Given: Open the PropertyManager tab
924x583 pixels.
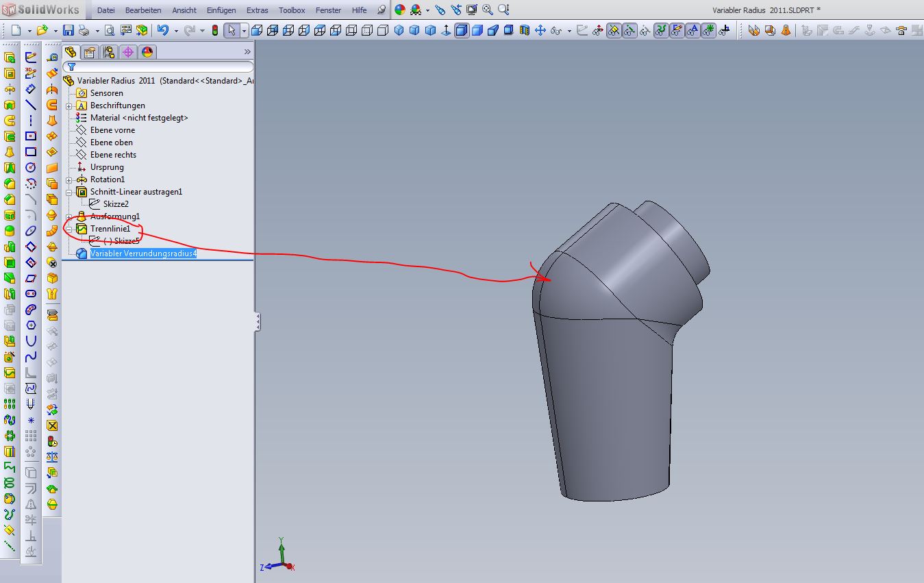Looking at the screenshot, I should click(x=90, y=53).
